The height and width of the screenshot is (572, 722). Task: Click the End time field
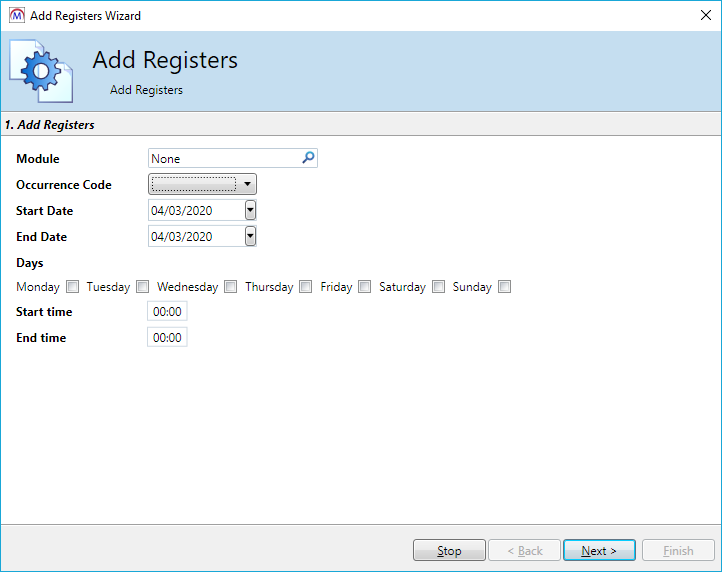(167, 338)
